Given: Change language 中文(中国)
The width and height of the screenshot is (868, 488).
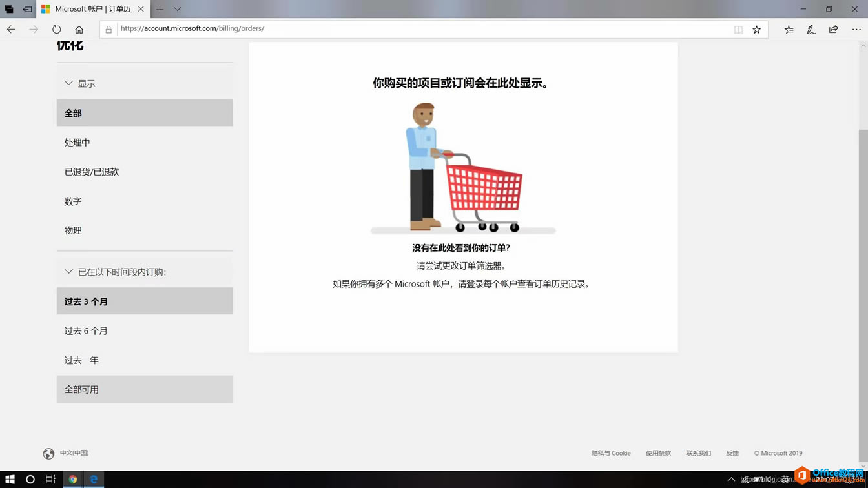Looking at the screenshot, I should (x=74, y=453).
